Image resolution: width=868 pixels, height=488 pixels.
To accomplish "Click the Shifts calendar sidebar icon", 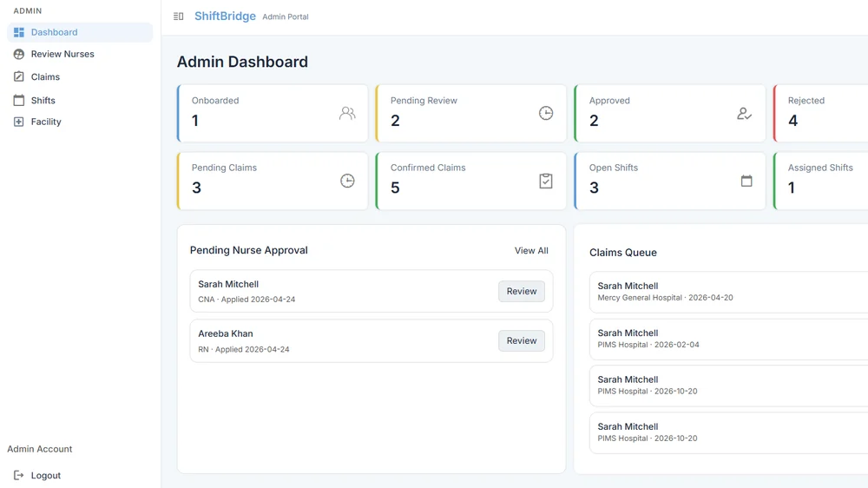I will tap(19, 100).
